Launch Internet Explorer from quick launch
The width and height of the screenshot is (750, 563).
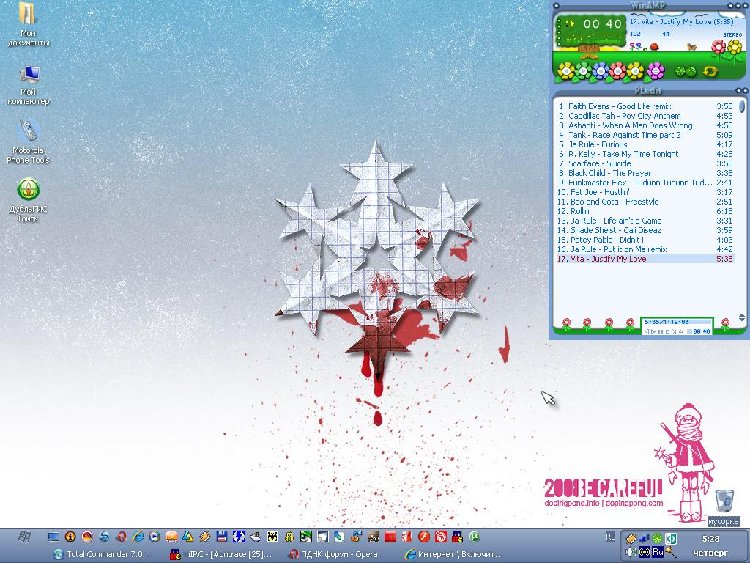click(x=138, y=537)
